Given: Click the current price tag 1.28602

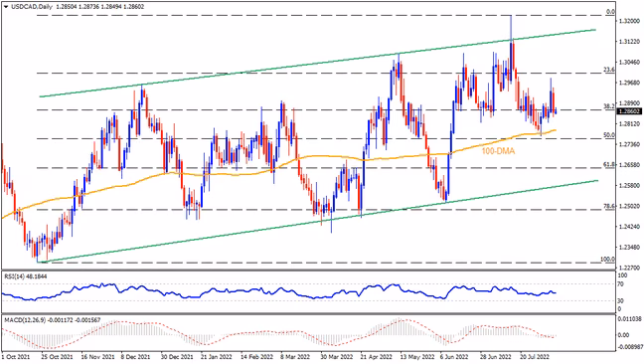Looking at the screenshot, I should click(630, 111).
